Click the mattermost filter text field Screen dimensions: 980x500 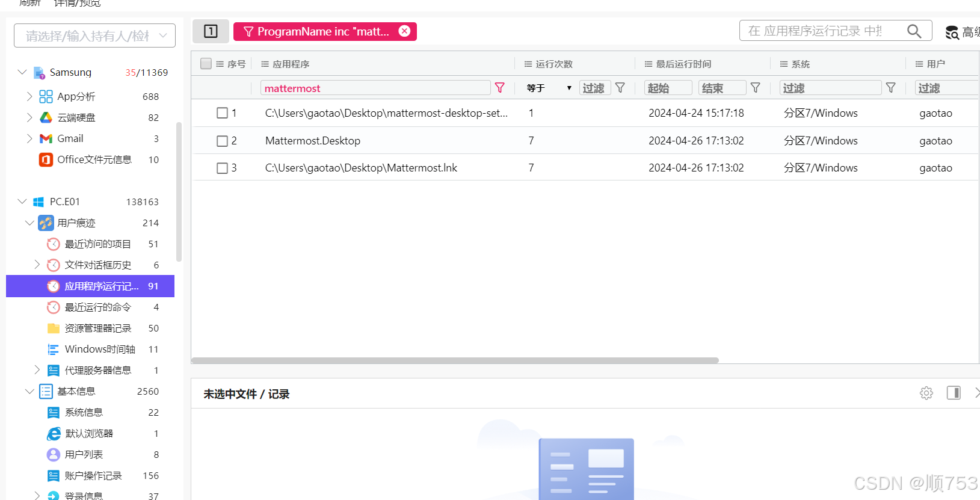375,88
